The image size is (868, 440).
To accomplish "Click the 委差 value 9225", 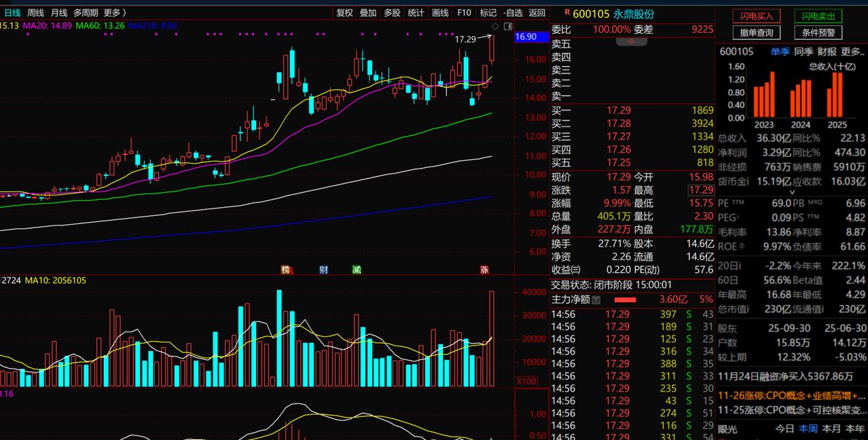I will pyautogui.click(x=702, y=29).
